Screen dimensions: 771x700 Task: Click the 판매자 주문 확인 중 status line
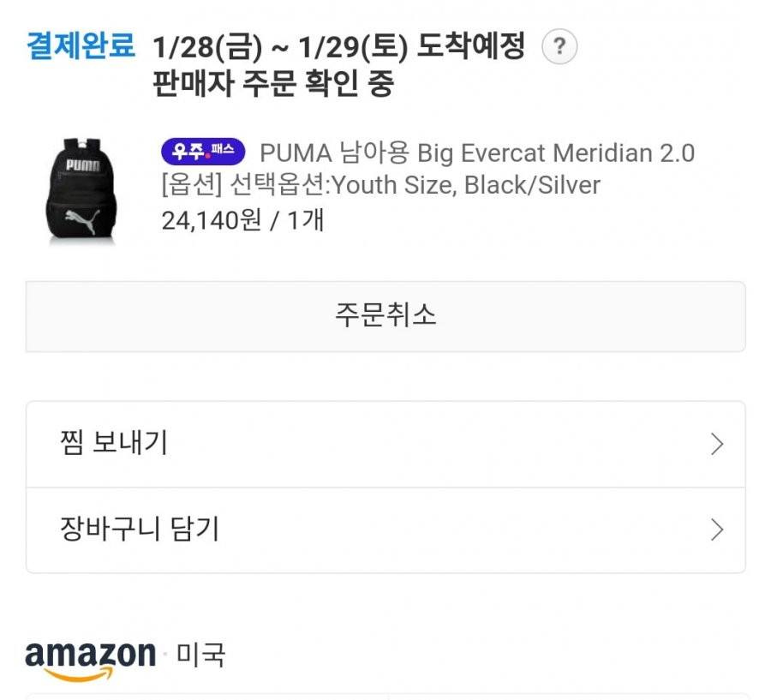(273, 83)
